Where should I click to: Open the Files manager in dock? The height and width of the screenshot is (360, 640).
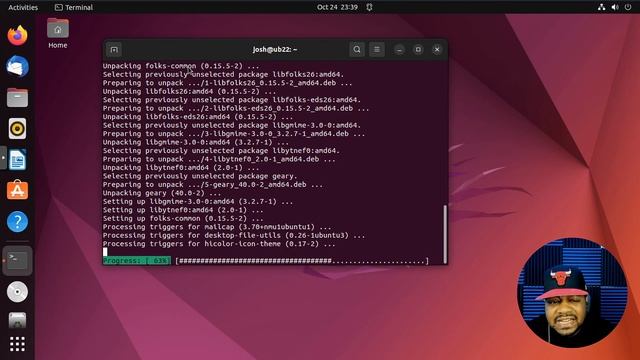click(x=17, y=98)
